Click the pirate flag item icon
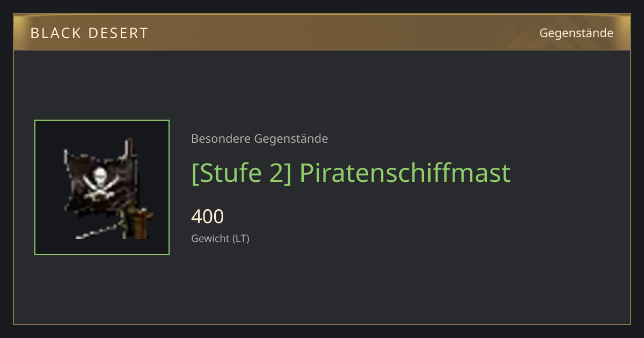This screenshot has height=338, width=644. click(x=102, y=187)
